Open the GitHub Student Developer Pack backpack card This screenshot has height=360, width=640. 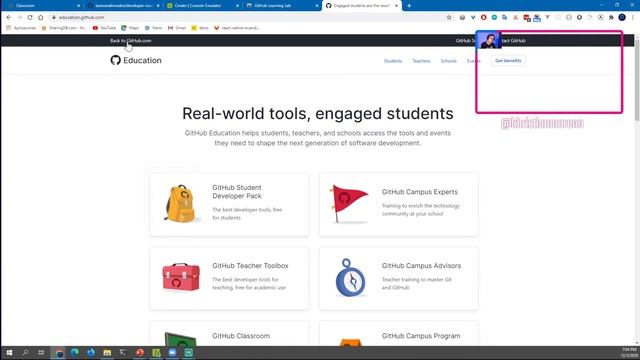pyautogui.click(x=229, y=204)
